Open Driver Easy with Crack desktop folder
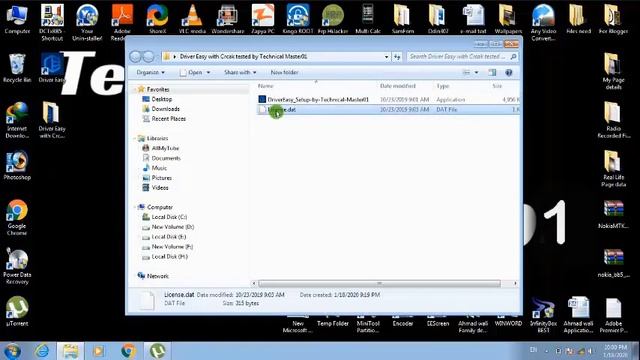The image size is (640, 360). (x=52, y=120)
